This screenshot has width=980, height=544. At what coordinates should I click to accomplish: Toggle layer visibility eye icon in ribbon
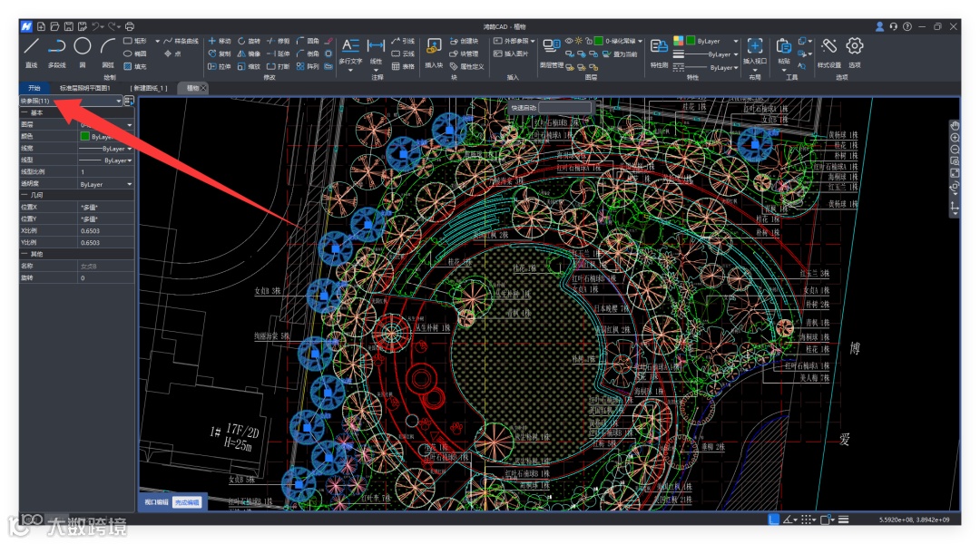[x=569, y=41]
